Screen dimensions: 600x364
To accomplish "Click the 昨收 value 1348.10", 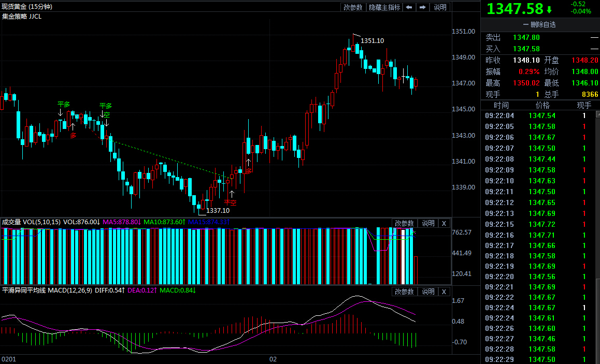I will pos(526,61).
